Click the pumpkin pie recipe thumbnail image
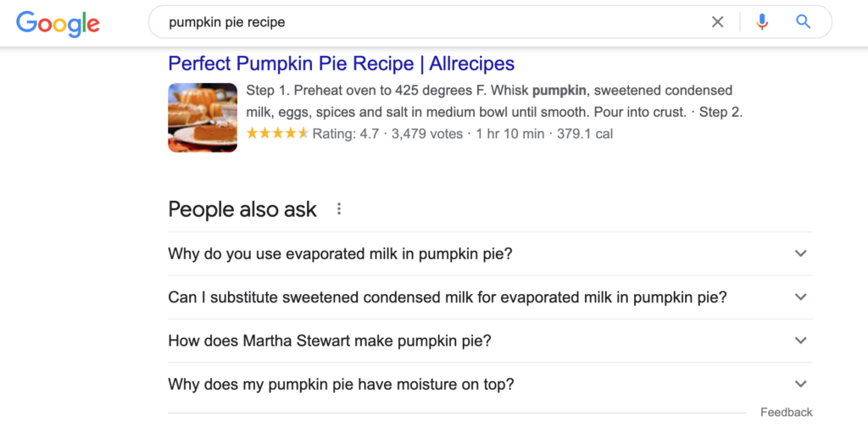The height and width of the screenshot is (444, 868). click(203, 117)
